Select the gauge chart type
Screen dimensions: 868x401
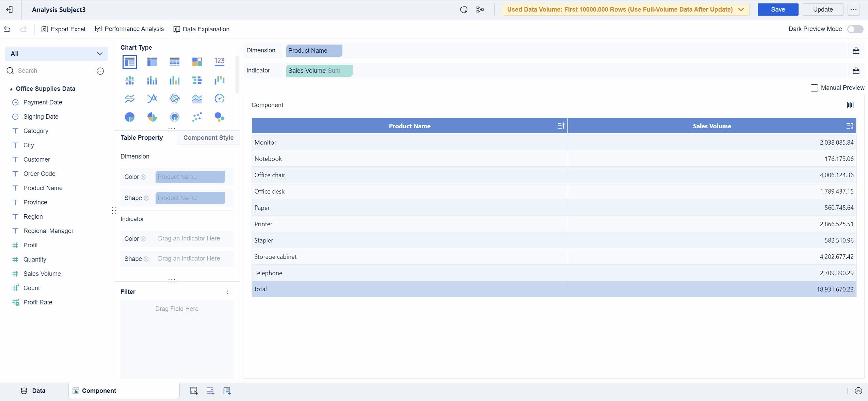coord(220,99)
